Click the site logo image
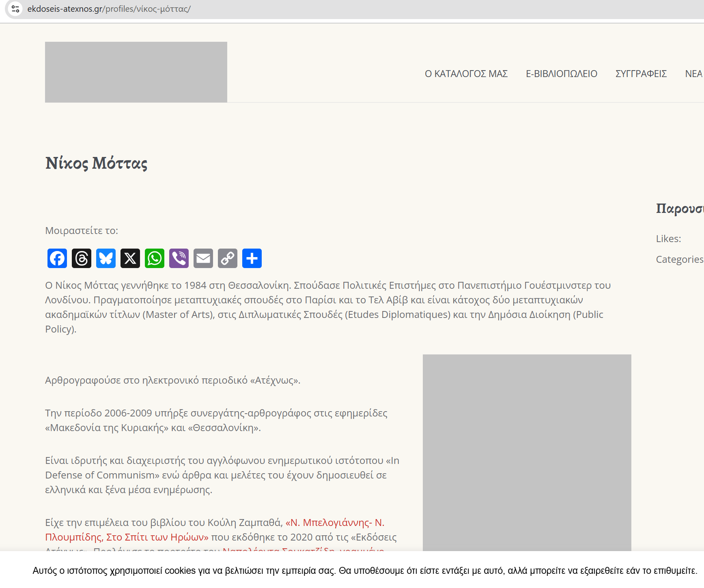704x588 pixels. coord(136,72)
